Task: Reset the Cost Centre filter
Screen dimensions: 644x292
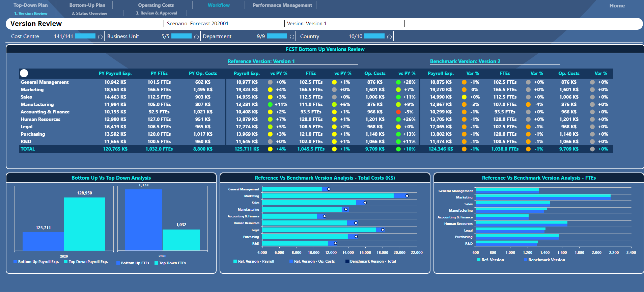Action: (x=100, y=36)
